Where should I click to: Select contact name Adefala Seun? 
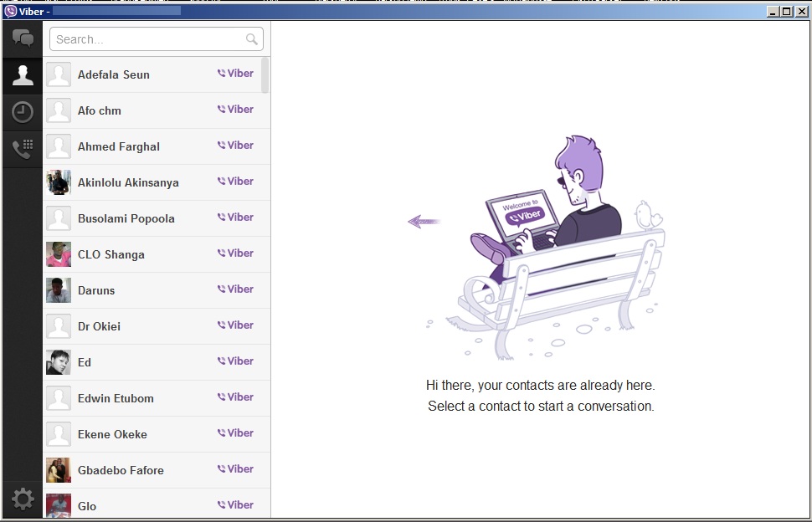(113, 74)
